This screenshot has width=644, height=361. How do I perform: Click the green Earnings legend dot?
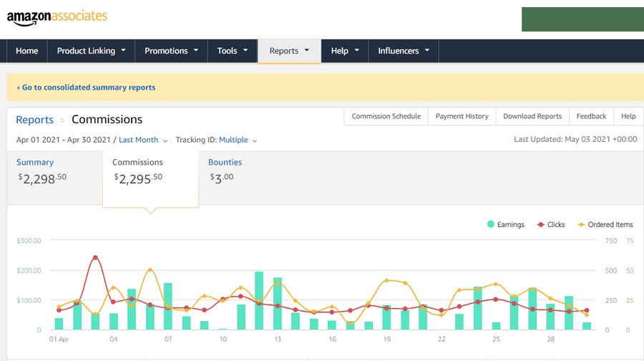490,224
